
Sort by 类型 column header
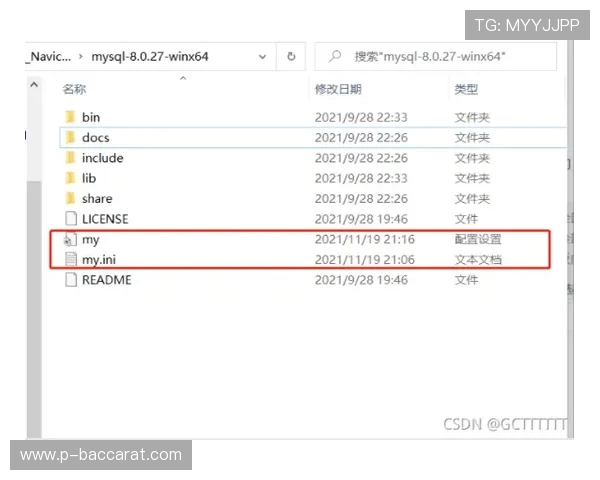pyautogui.click(x=466, y=89)
